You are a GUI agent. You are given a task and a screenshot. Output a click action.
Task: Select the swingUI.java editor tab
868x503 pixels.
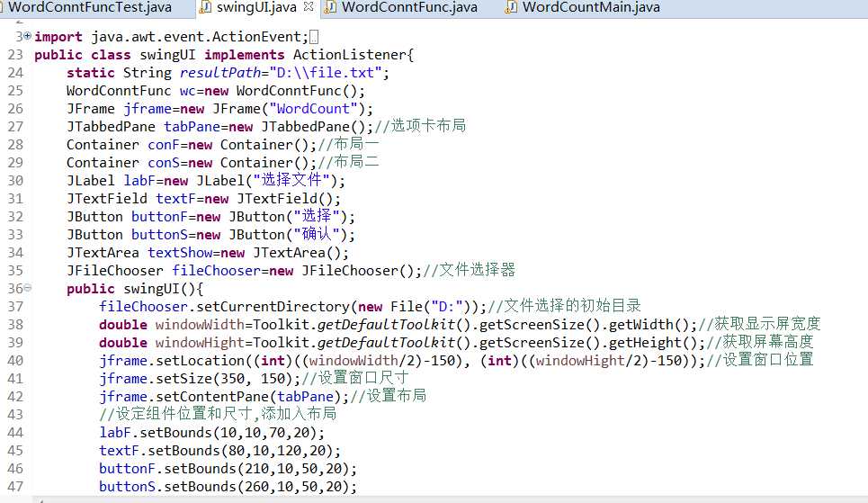coord(256,8)
